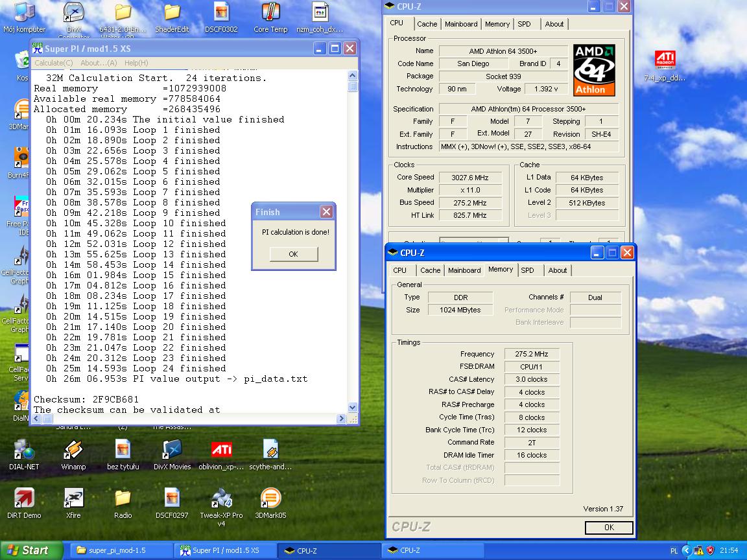This screenshot has width=747, height=560.
Task: Switch to first CPU-Z taskbar button
Action: click(x=329, y=550)
